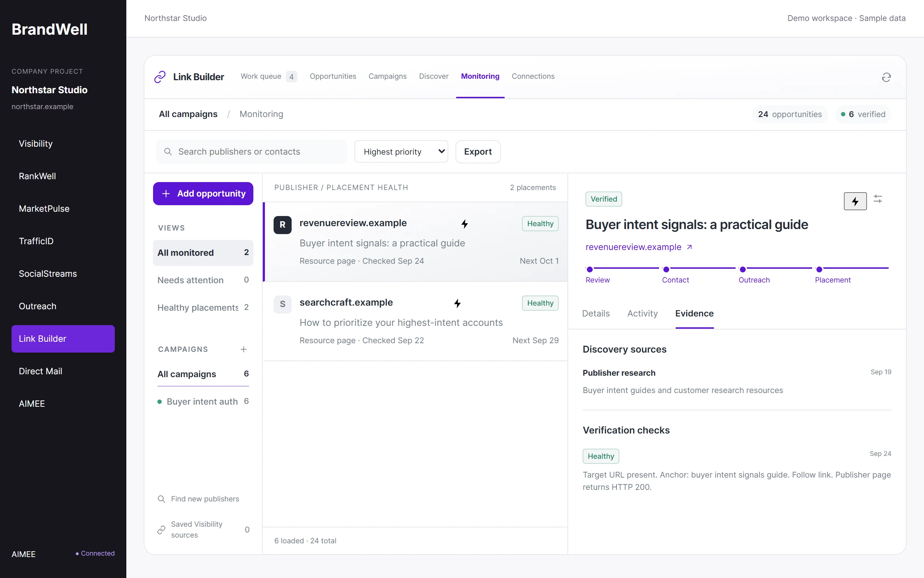Click the Placement stage marker on progress line
The image size is (924, 578).
click(819, 269)
